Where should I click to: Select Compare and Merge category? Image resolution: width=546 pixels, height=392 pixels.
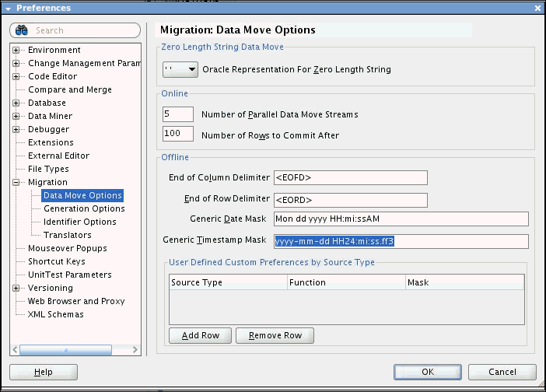pos(70,89)
